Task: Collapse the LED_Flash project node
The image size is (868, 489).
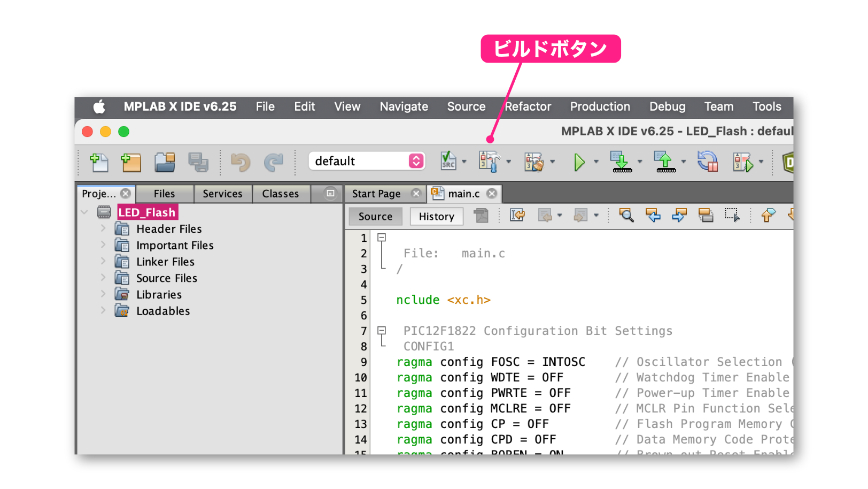Action: (x=84, y=212)
